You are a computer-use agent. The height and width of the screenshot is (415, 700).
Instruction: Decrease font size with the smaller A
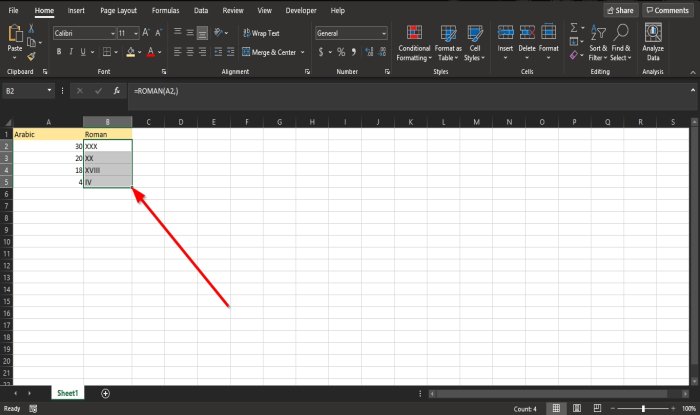158,33
